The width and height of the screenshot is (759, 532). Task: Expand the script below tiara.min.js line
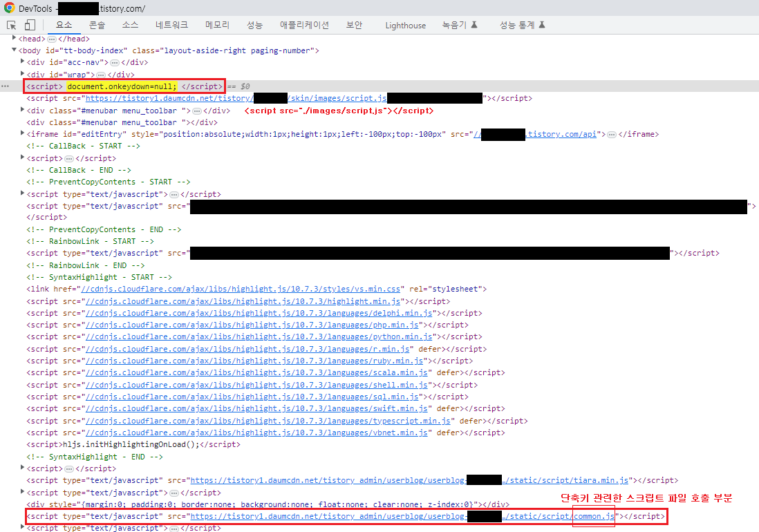[22, 493]
